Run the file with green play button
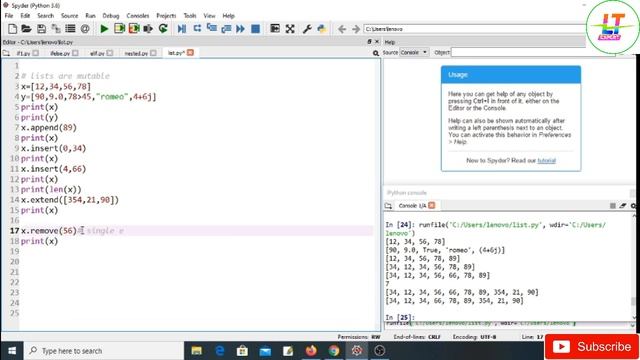 (x=104, y=29)
